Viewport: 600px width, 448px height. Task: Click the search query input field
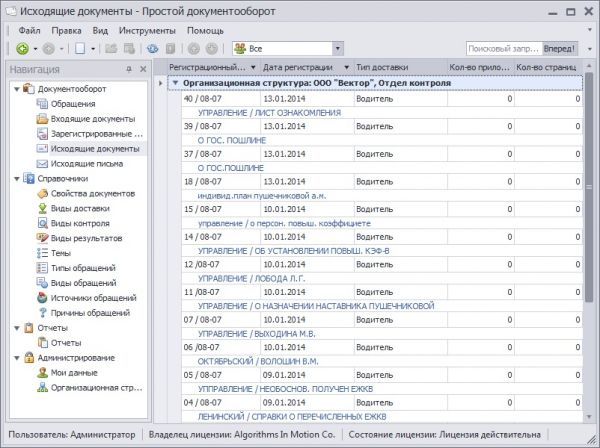502,48
